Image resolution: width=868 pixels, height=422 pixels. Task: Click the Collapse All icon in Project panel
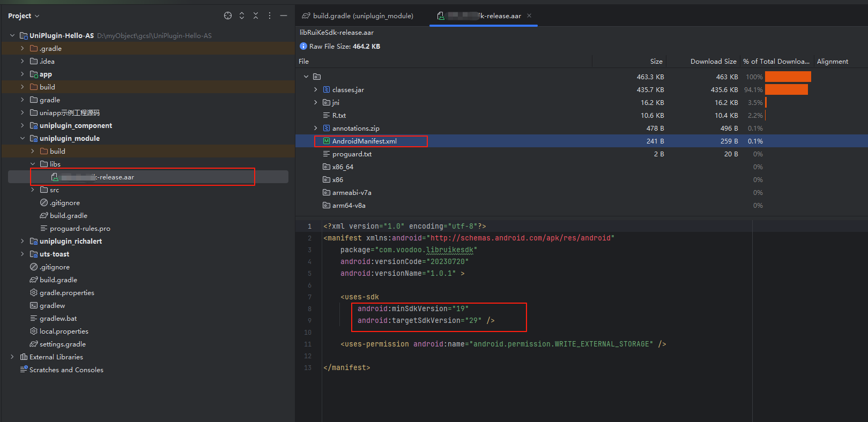256,16
